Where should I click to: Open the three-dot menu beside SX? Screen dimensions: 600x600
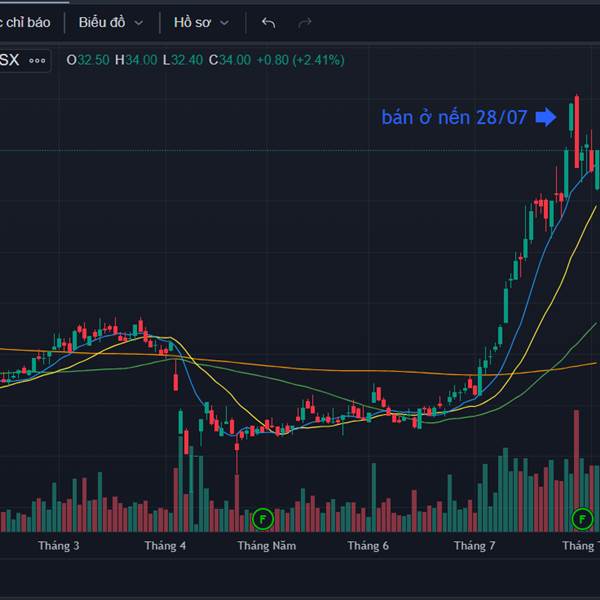pyautogui.click(x=37, y=60)
